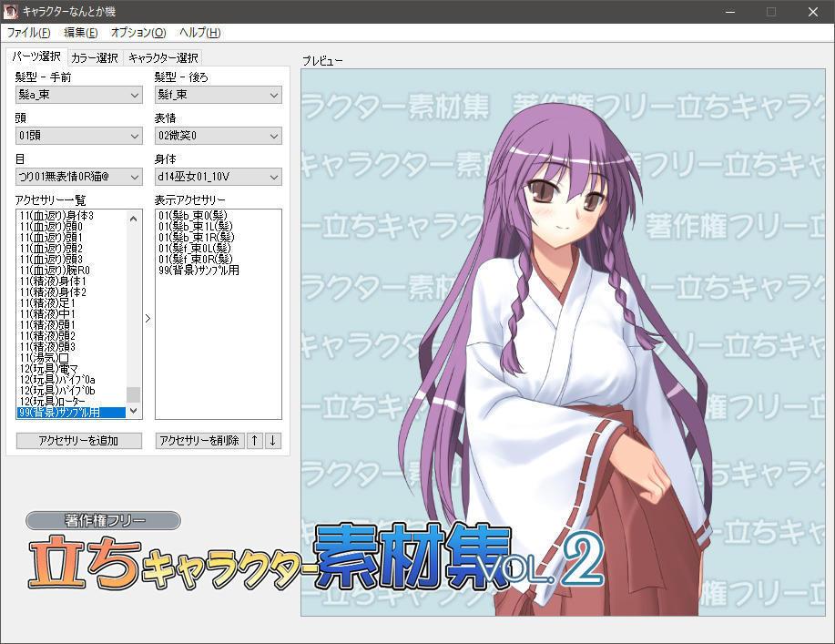
Task: Click the accessory list scroll-down arrow
Action: (134, 411)
